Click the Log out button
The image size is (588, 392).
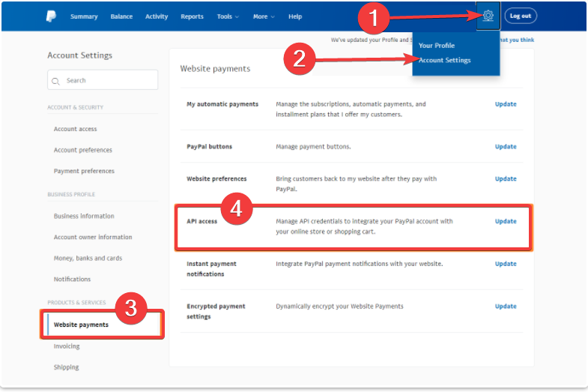pos(521,16)
